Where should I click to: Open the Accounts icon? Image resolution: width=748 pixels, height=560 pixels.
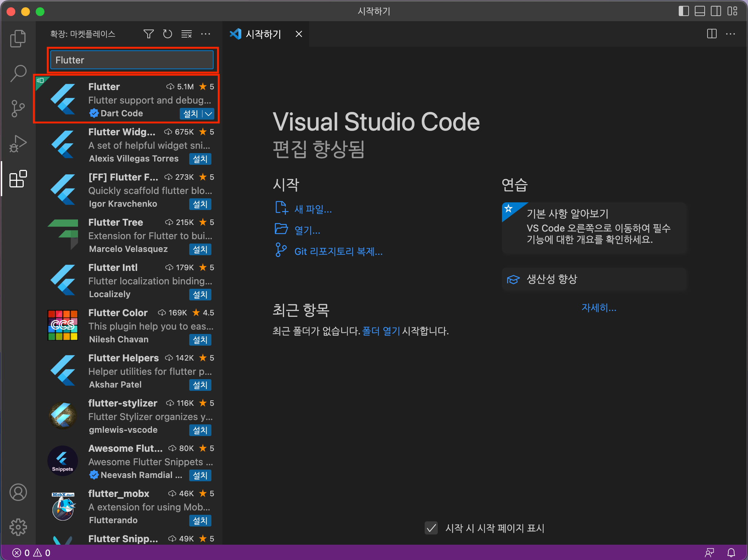pos(18,492)
